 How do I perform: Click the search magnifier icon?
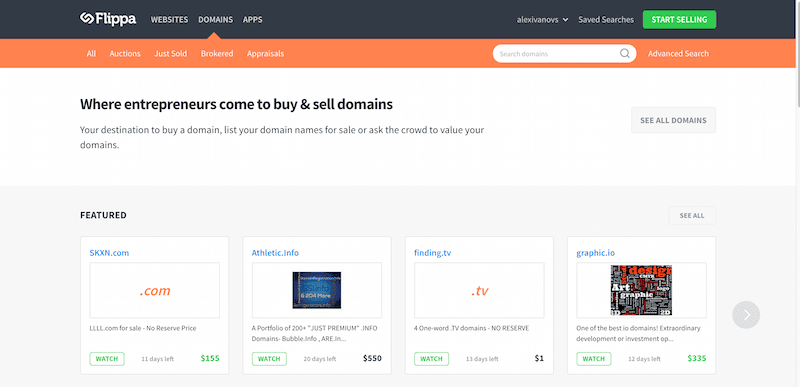(624, 54)
